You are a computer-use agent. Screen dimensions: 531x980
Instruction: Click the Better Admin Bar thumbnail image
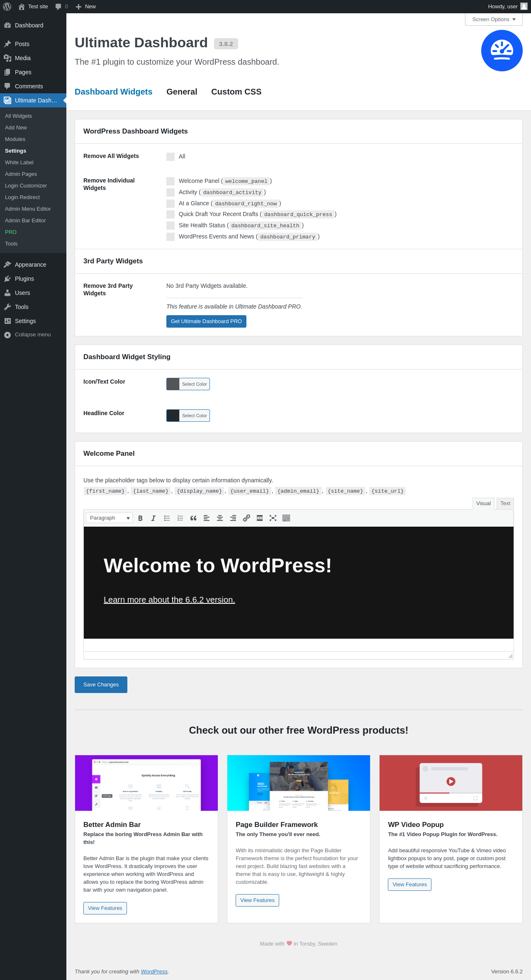[146, 783]
